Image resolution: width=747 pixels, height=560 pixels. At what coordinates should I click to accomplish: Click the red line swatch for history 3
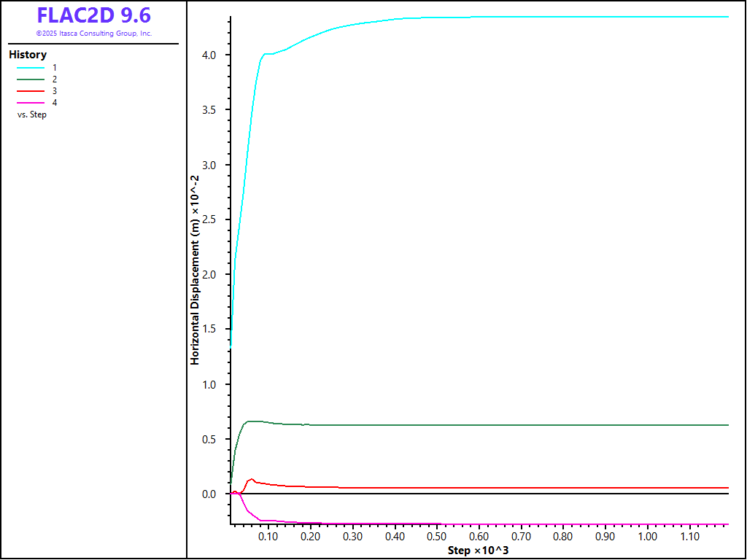(x=31, y=91)
